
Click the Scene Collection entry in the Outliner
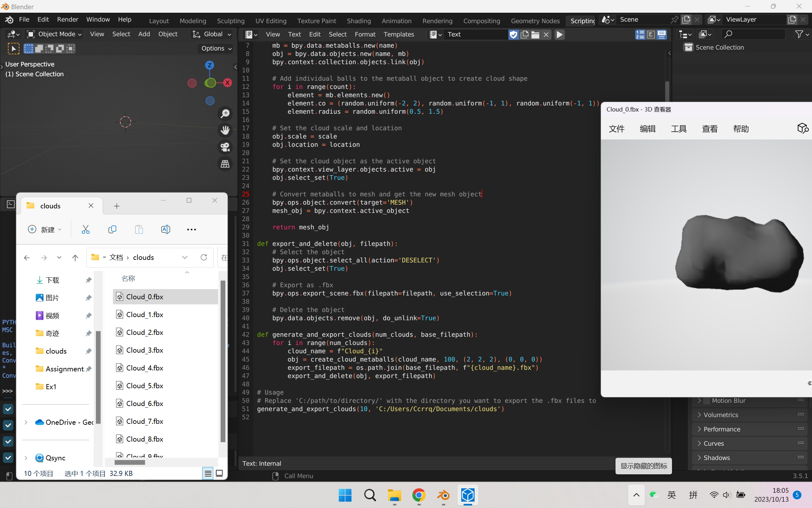point(719,47)
